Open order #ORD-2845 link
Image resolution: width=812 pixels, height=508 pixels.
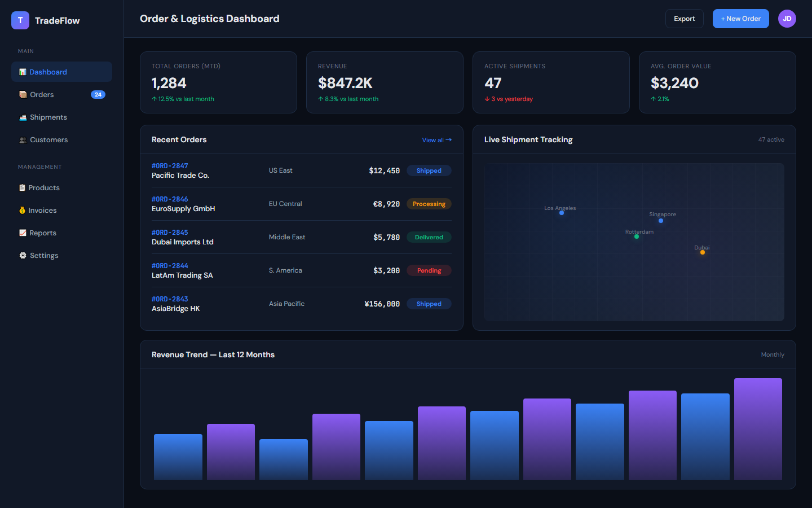(170, 233)
